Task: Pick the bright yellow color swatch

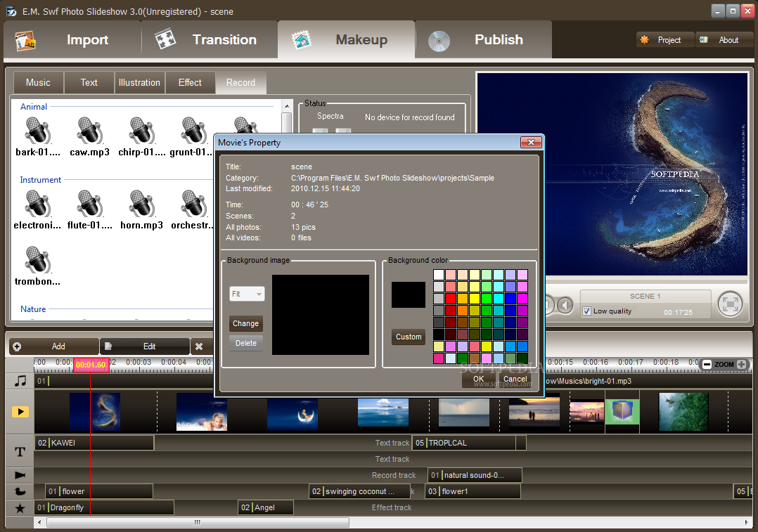Action: 474,299
